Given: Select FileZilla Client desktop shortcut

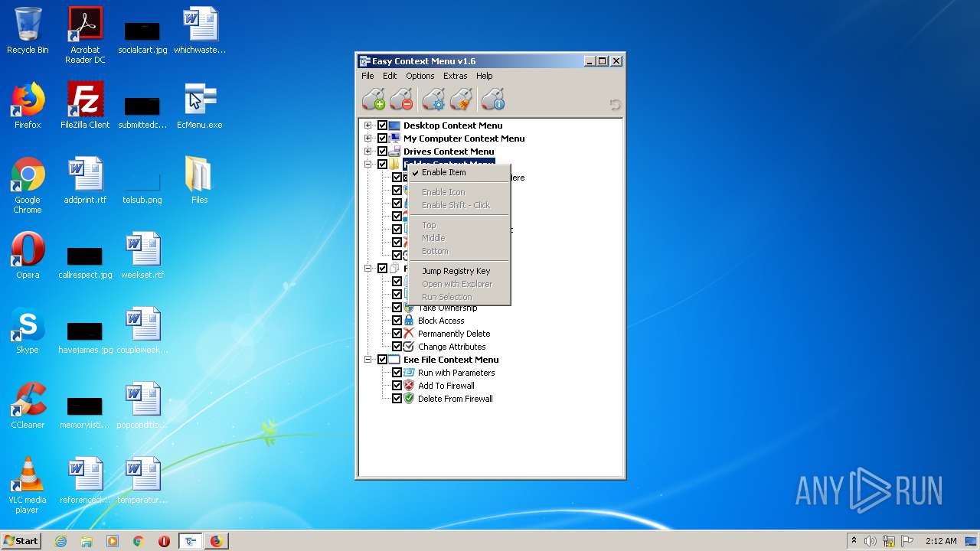Looking at the screenshot, I should [x=85, y=106].
